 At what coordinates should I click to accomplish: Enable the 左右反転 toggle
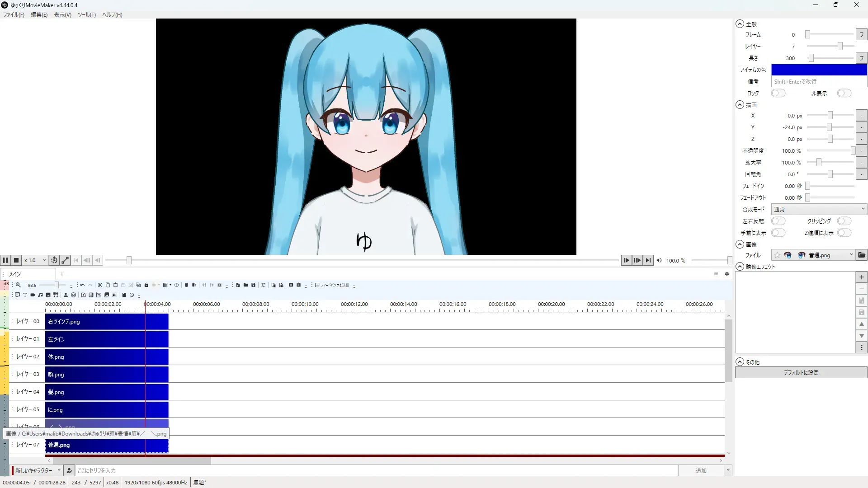[778, 221]
